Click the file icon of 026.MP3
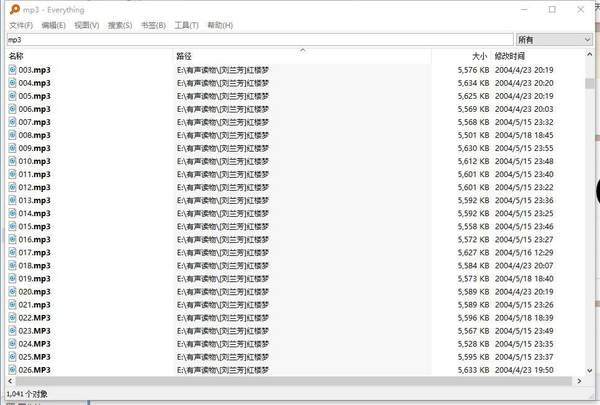The image size is (600, 405). click(13, 369)
